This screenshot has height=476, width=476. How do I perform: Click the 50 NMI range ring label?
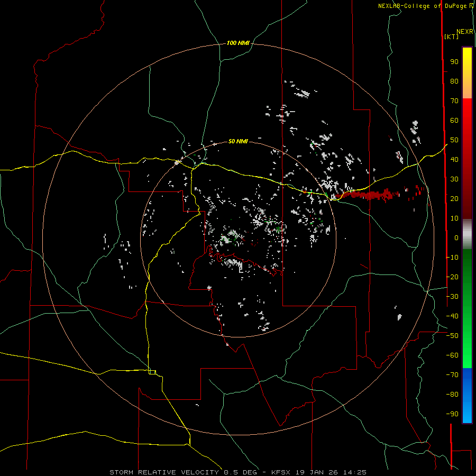point(238,141)
